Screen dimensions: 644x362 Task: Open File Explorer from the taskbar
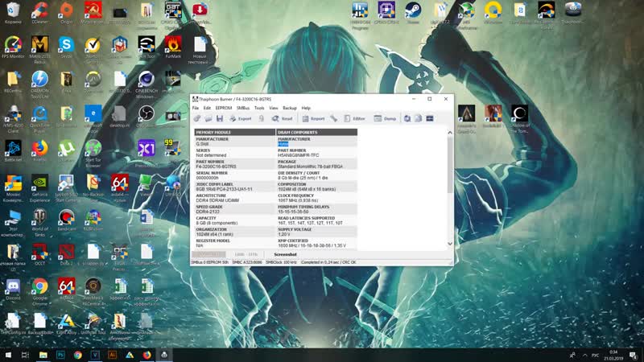coord(43,355)
